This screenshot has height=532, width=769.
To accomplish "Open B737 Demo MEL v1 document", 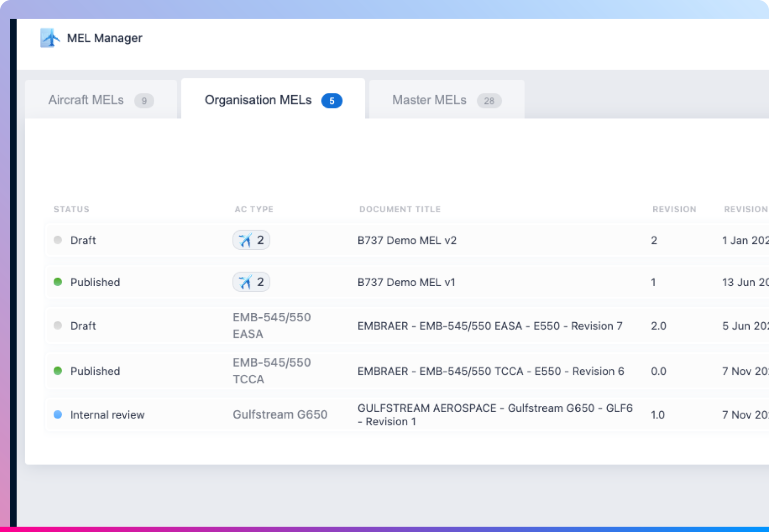I will point(406,282).
